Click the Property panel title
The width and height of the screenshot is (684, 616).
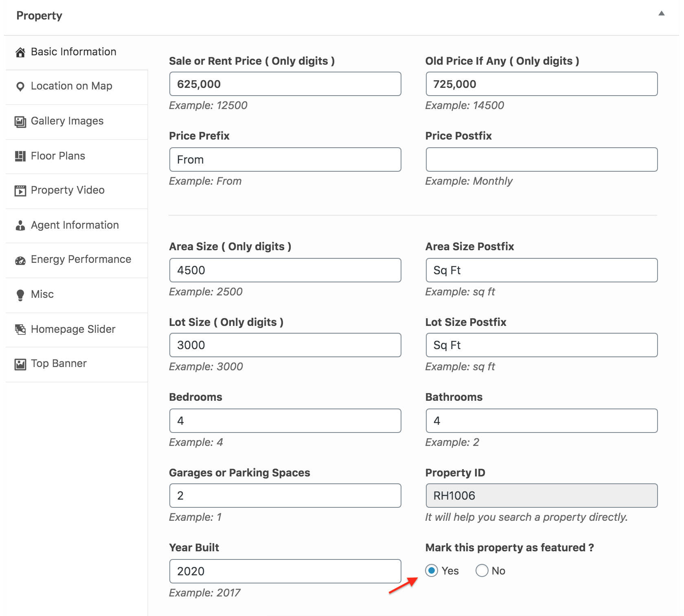click(x=39, y=16)
